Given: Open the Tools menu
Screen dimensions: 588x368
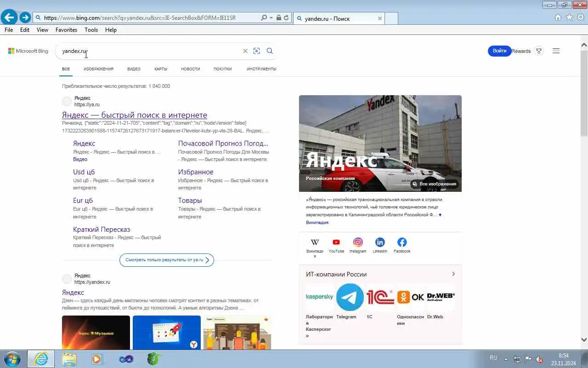Looking at the screenshot, I should pyautogui.click(x=91, y=30).
